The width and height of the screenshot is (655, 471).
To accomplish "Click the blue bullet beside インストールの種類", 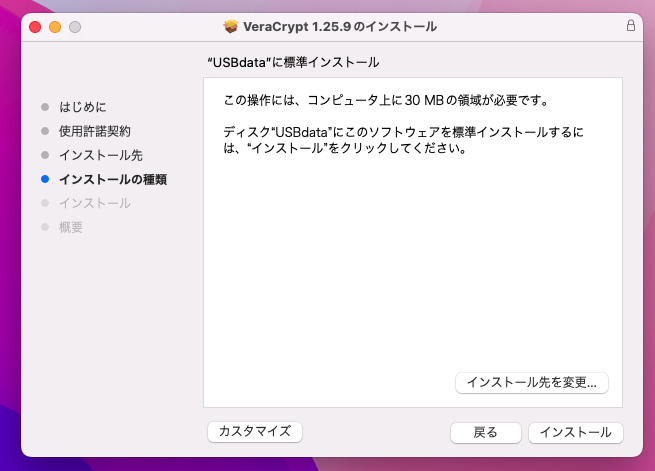I will coord(44,180).
